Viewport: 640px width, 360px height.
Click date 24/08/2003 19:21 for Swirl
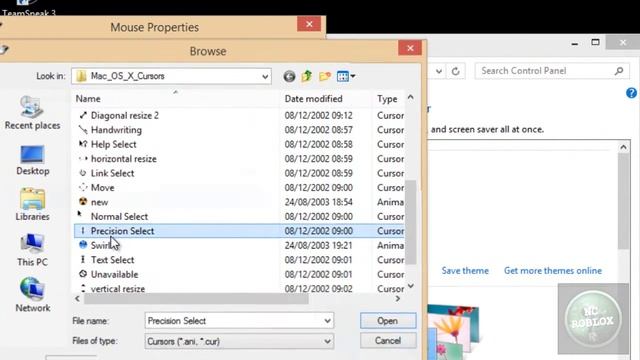point(318,245)
